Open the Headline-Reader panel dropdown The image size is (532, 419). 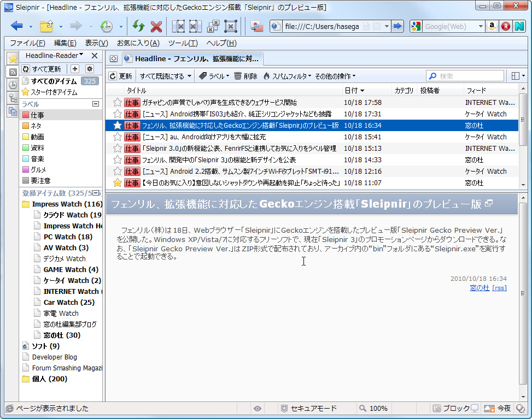(x=81, y=55)
